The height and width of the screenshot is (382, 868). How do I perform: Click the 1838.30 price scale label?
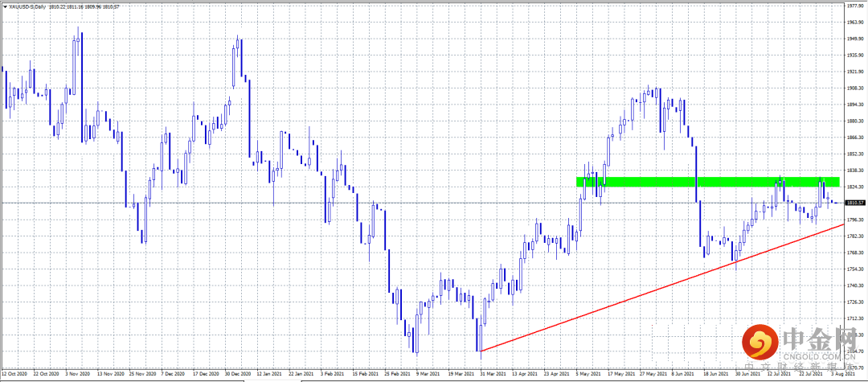[x=855, y=170]
